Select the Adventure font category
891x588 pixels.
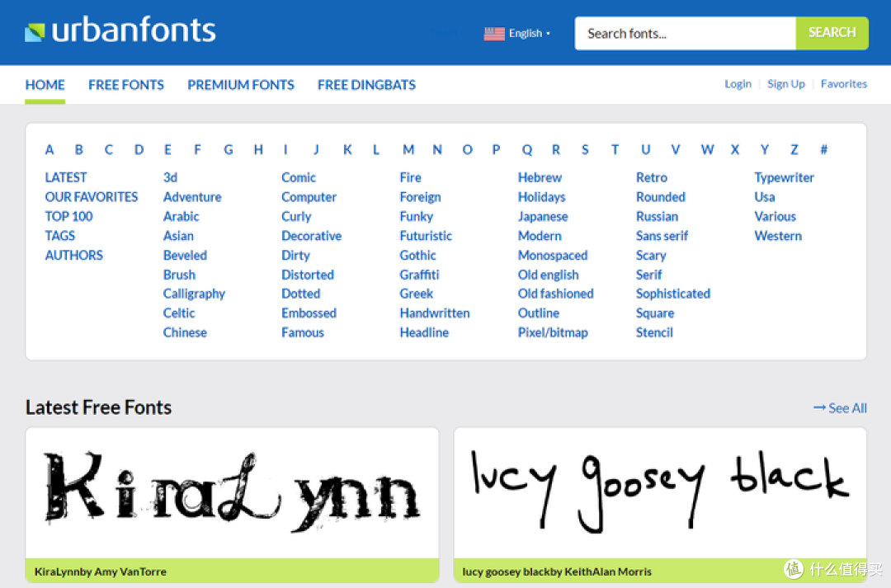[x=192, y=197]
